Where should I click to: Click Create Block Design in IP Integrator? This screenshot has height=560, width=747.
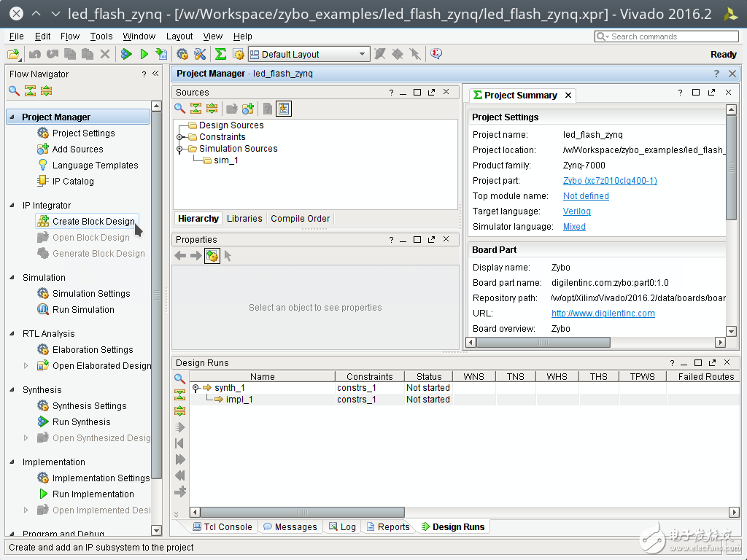(93, 222)
